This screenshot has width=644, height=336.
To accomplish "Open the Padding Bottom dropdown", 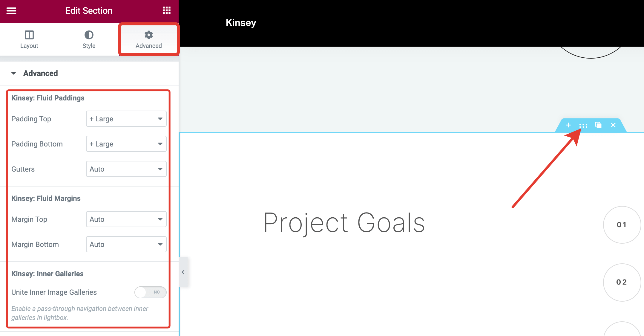I will point(126,144).
